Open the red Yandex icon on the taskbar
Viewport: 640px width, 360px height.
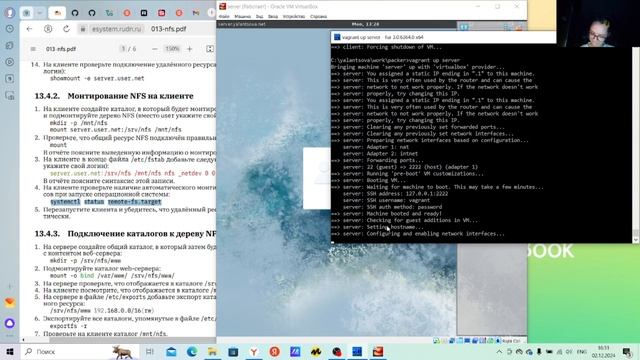[274, 351]
